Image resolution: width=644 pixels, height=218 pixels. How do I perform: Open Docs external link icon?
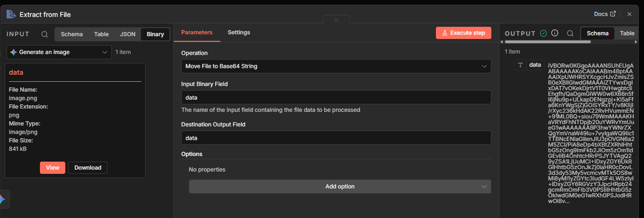(613, 14)
